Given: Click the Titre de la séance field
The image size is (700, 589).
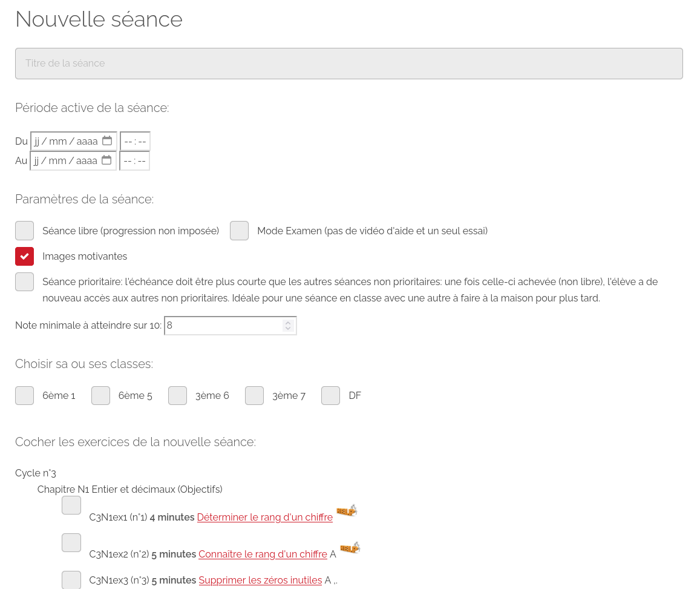Looking at the screenshot, I should click(349, 64).
